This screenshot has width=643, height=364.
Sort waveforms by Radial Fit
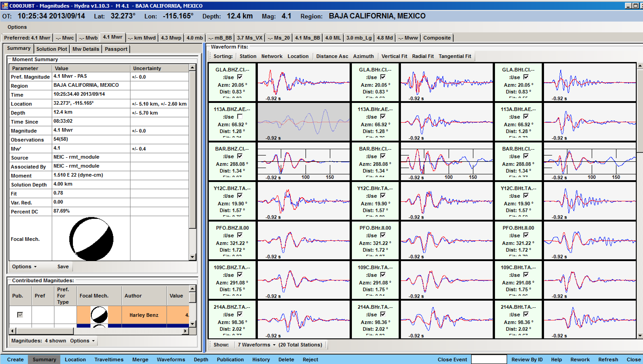[423, 56]
